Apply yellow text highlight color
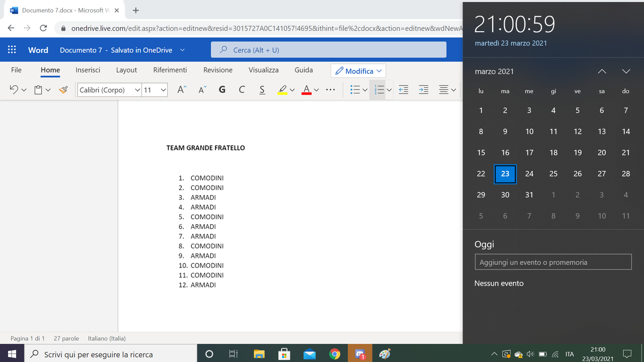This screenshot has height=362, width=644. (282, 89)
